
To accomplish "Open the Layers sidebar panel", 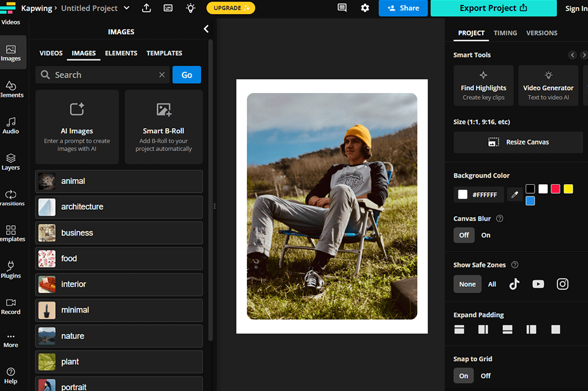I will point(11,162).
